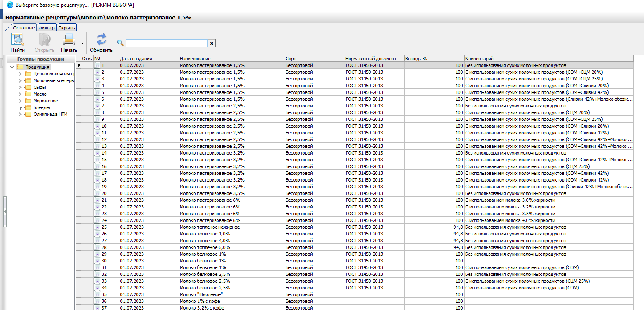Switch to the Фильтр tab

coord(46,28)
